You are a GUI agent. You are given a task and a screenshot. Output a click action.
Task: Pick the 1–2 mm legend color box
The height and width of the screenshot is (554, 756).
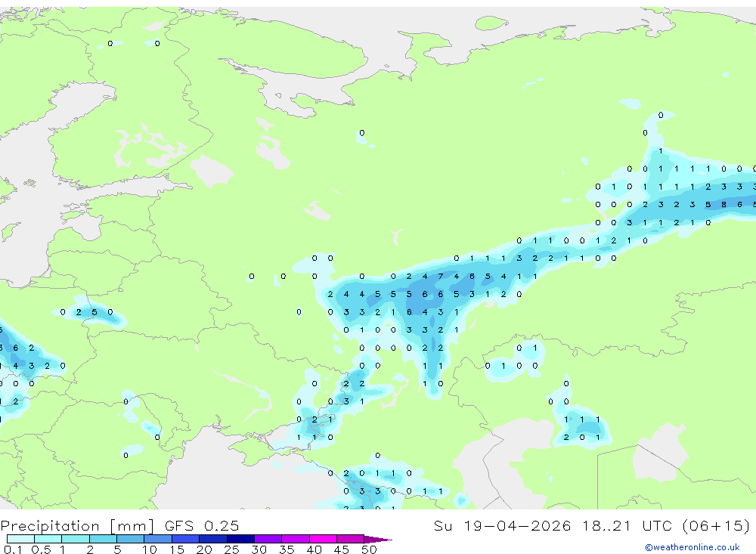pos(76,539)
